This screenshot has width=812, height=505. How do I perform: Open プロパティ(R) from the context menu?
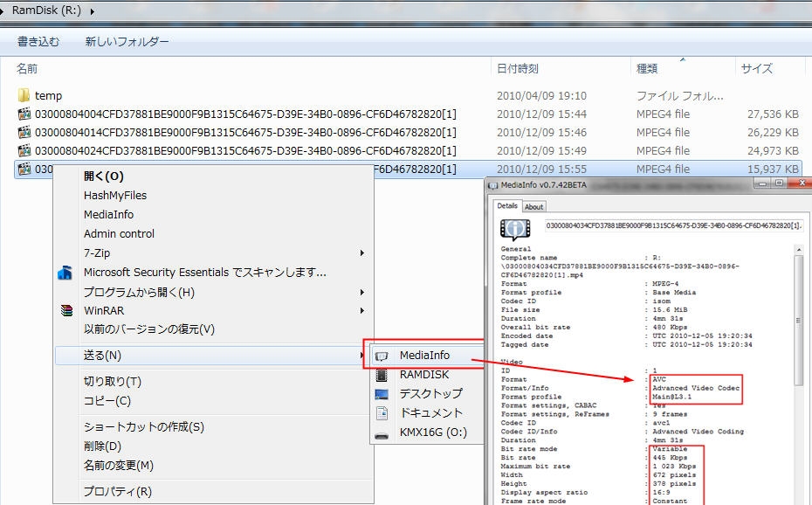[118, 491]
